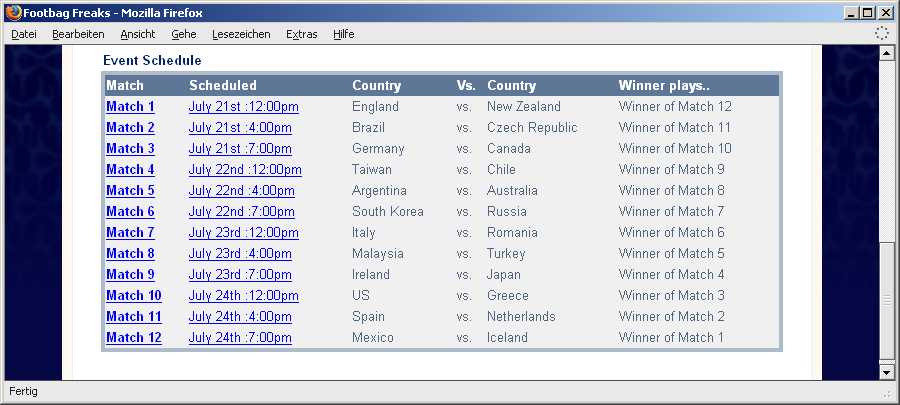Screen dimensions: 900x405
Task: Open the Bearbeiten menu
Action: 78,34
